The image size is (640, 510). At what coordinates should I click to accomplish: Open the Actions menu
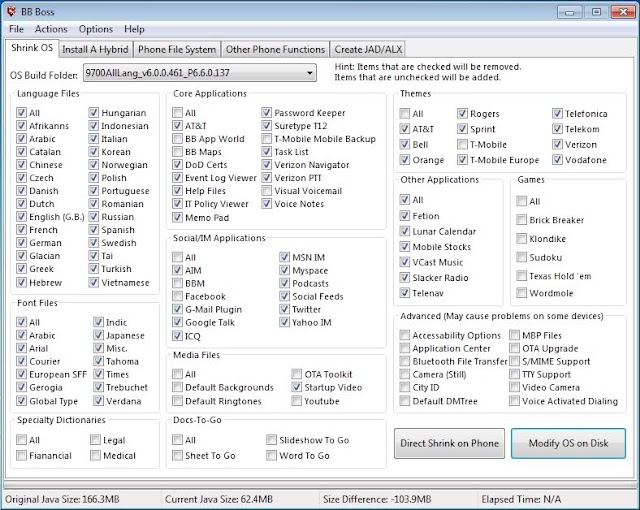point(51,29)
